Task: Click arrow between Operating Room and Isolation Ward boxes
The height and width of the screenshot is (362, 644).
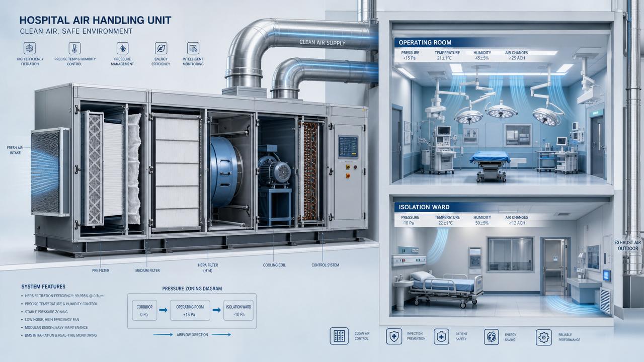Action: pos(216,310)
